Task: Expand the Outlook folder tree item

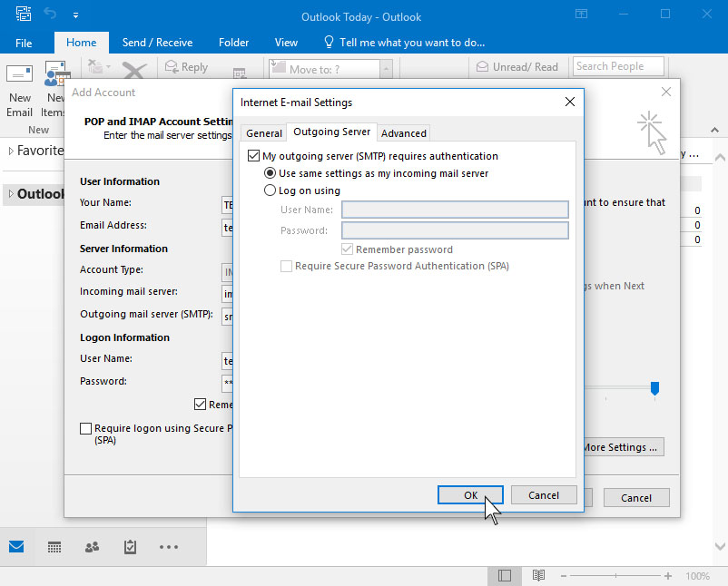Action: coord(11,194)
